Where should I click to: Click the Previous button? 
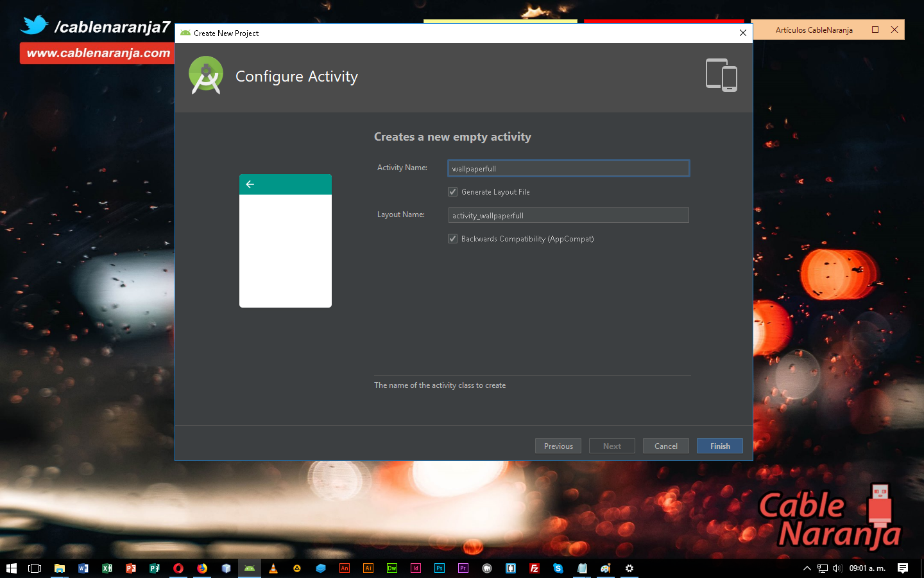(x=558, y=446)
